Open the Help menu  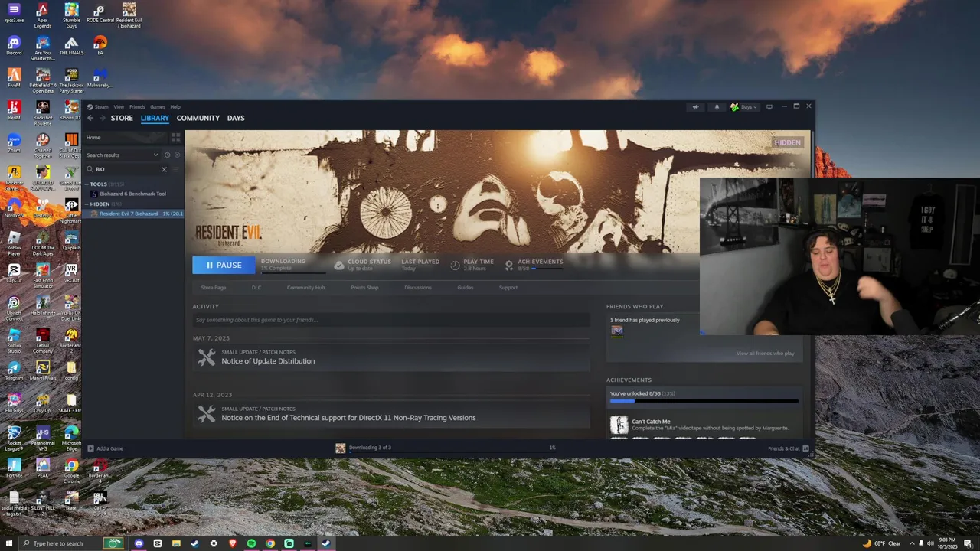click(175, 107)
